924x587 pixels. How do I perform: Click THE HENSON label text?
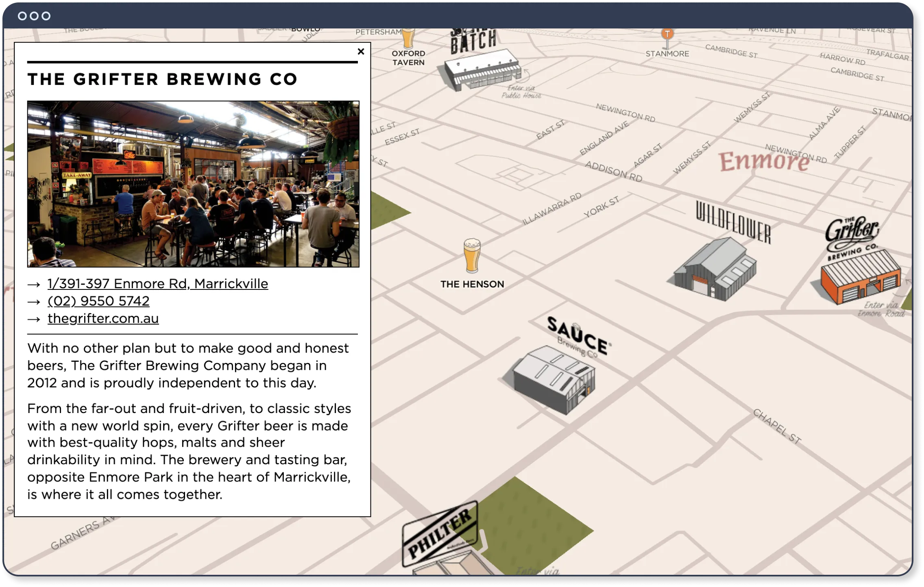click(x=472, y=284)
